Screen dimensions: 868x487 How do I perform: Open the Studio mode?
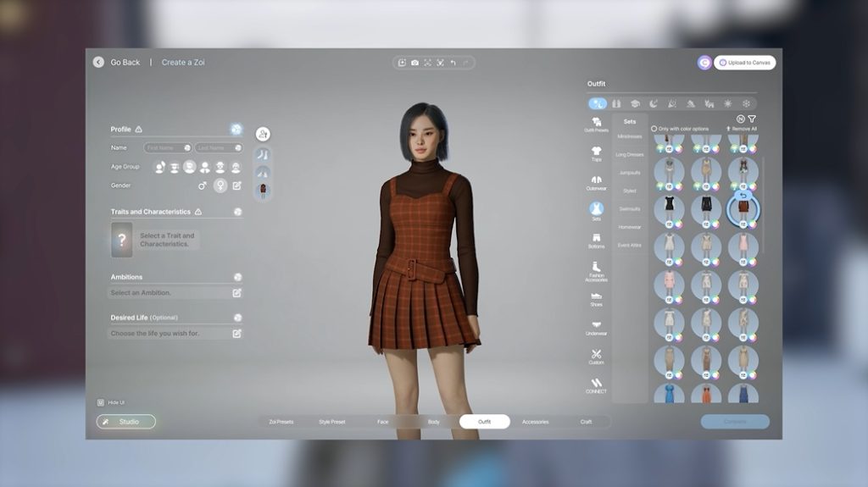point(126,422)
